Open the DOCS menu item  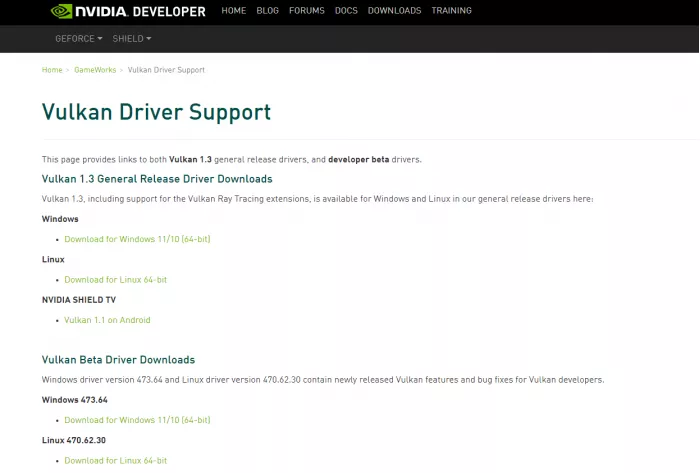(x=346, y=11)
